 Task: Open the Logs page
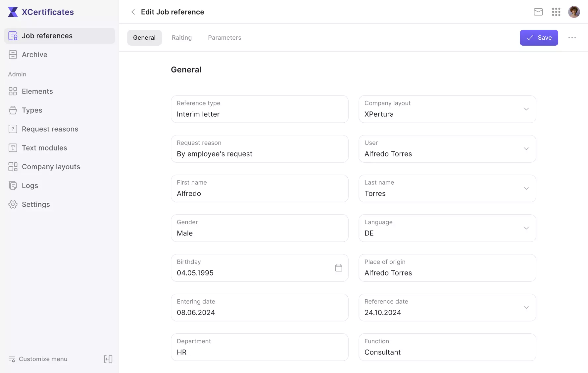point(60,186)
